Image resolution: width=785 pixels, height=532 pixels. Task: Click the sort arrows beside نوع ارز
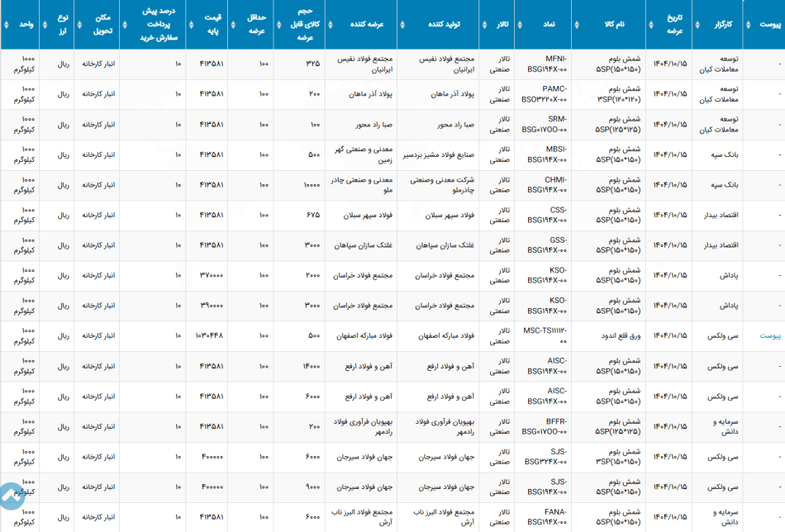click(45, 25)
